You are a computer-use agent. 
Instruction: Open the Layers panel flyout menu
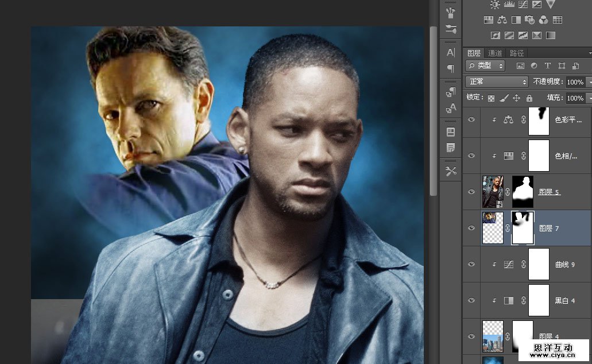coord(590,53)
